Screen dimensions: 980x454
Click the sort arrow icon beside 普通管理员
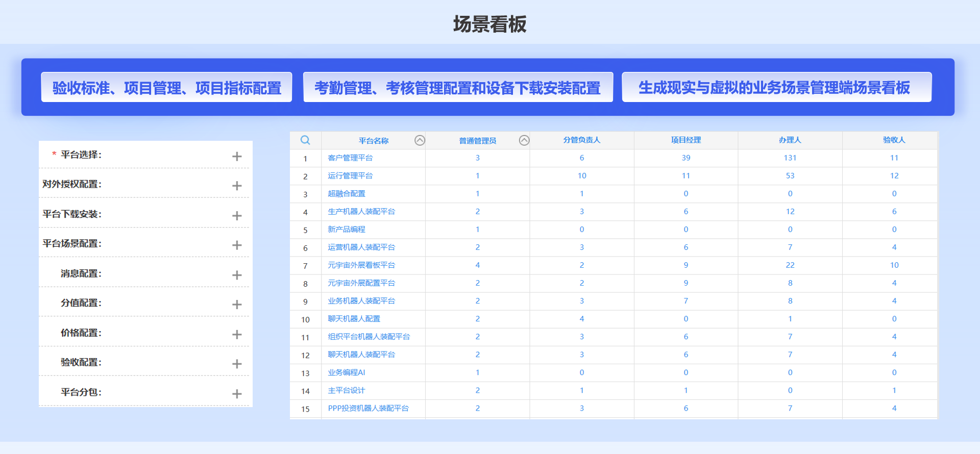(x=524, y=140)
